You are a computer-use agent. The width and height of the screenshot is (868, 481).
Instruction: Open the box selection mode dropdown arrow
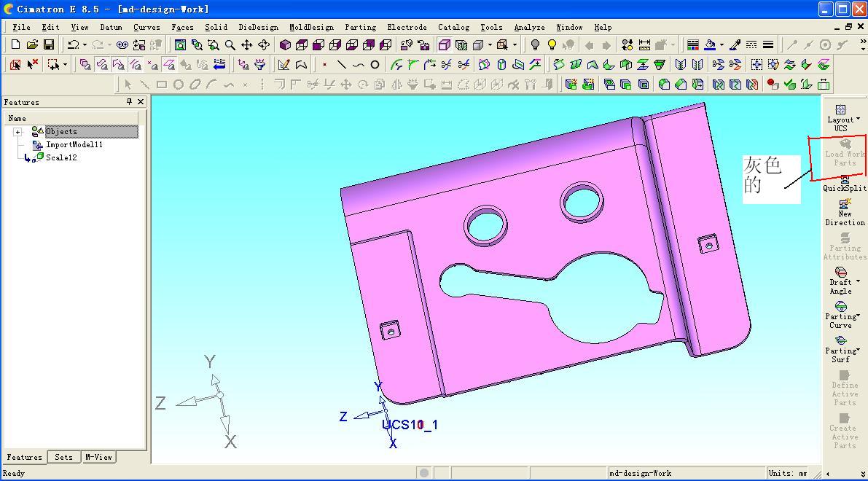pos(65,65)
